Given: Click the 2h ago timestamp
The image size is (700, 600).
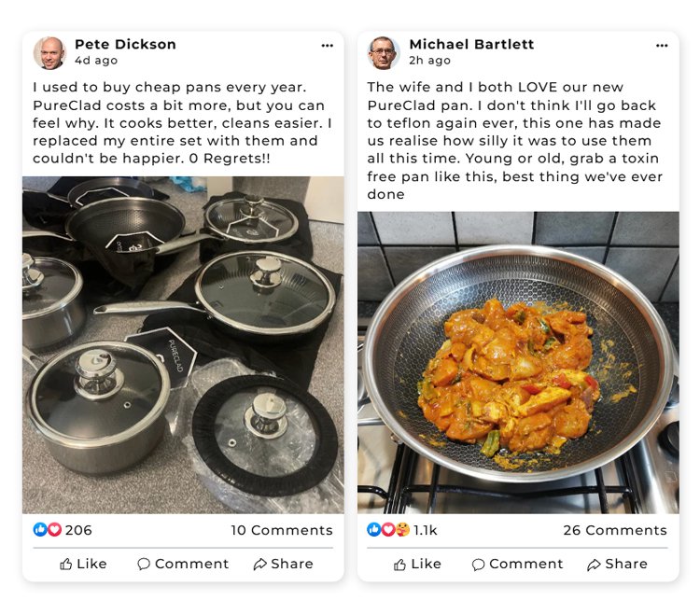Looking at the screenshot, I should tap(430, 61).
